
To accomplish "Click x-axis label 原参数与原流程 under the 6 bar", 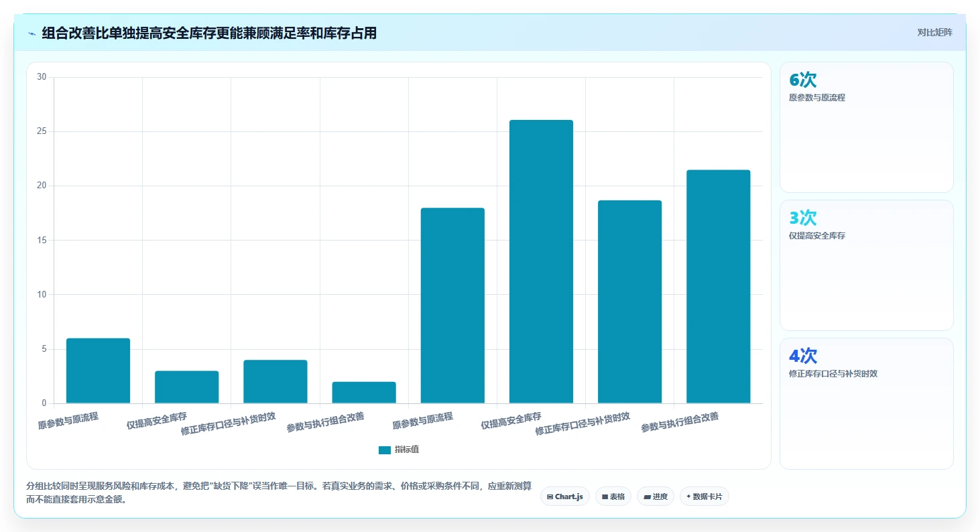I will click(68, 421).
